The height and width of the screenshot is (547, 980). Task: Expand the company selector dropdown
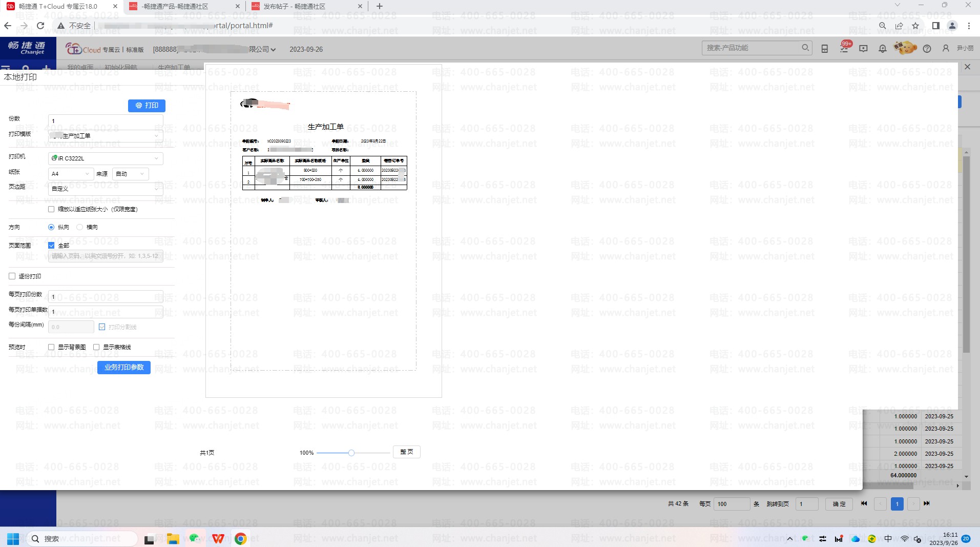pyautogui.click(x=273, y=50)
